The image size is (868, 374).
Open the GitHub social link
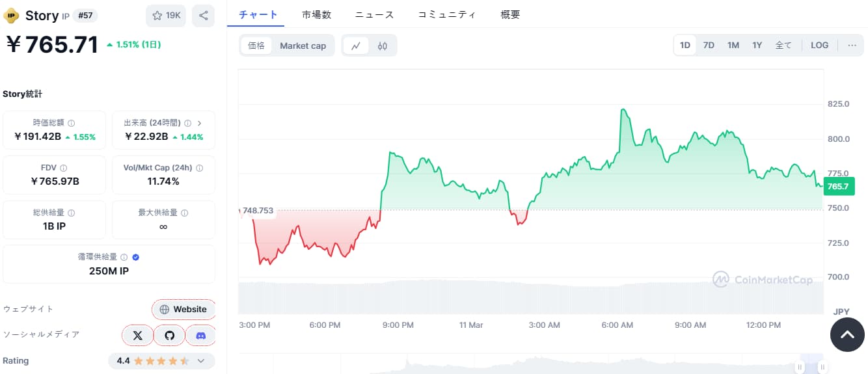tap(169, 336)
